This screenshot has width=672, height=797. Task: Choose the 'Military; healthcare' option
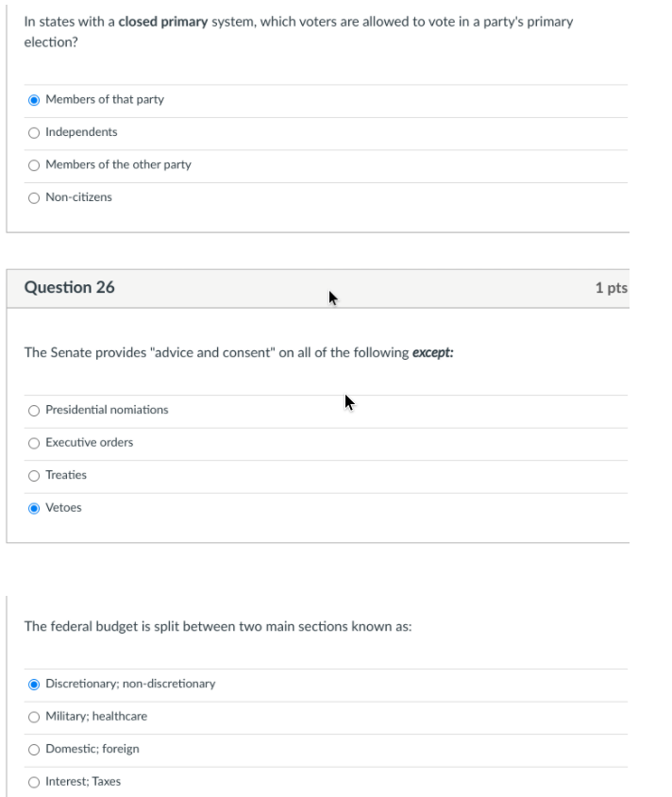point(35,717)
